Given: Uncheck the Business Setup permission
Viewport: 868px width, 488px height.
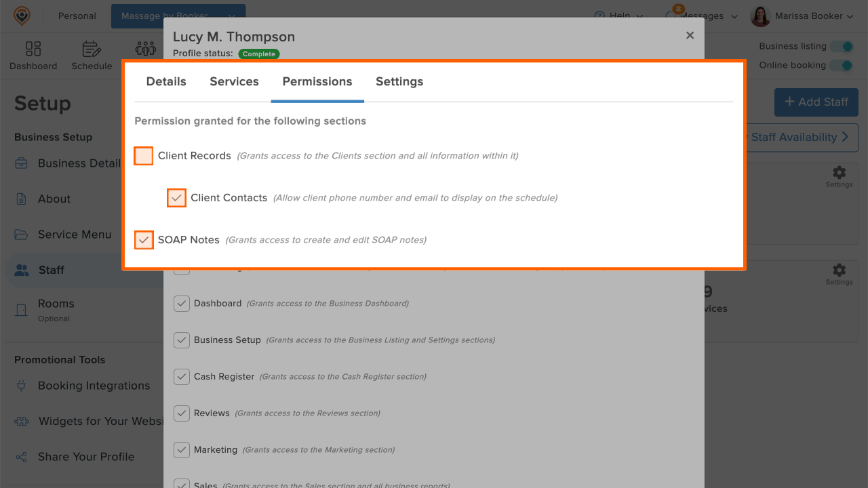Looking at the screenshot, I should 182,340.
